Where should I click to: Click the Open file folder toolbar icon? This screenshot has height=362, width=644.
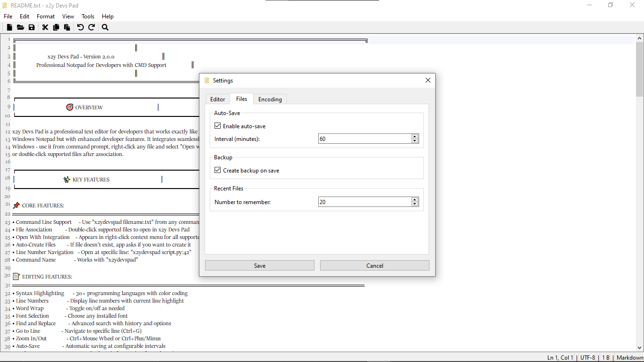[x=20, y=27]
